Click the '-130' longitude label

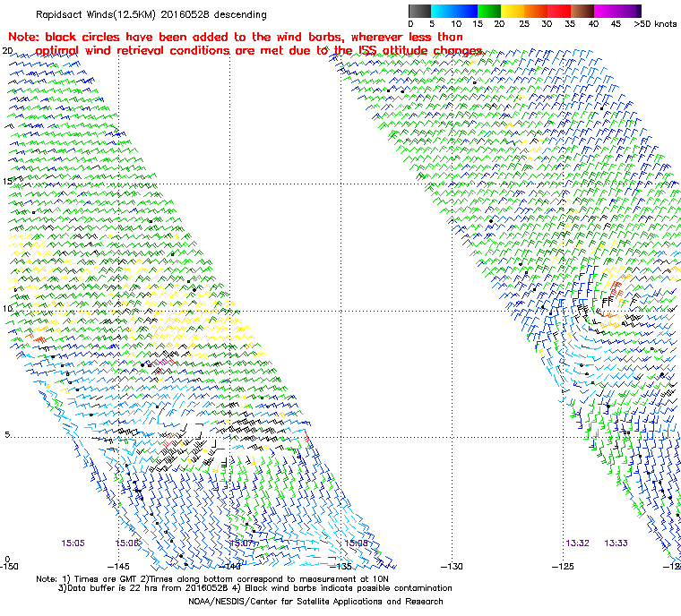(453, 567)
